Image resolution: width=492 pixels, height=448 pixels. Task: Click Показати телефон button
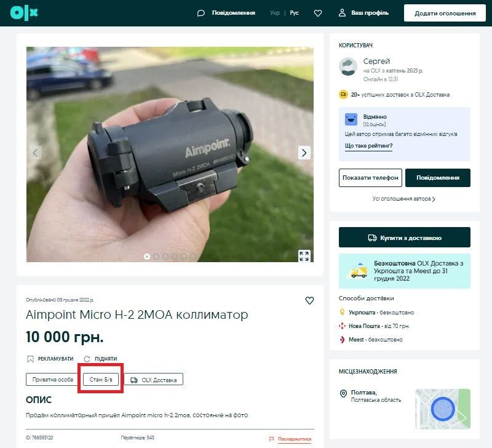[370, 178]
